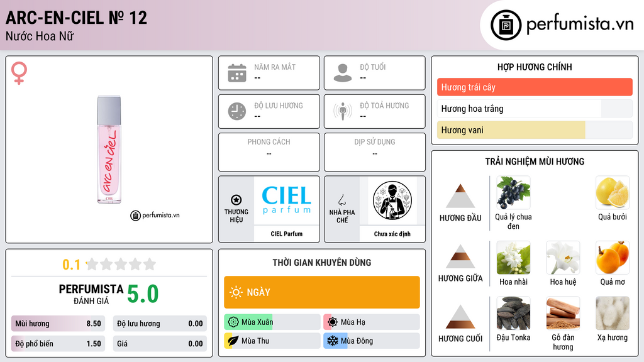Select the Đậu Tonka note image
Screen dimensions: 644x362
(513, 313)
